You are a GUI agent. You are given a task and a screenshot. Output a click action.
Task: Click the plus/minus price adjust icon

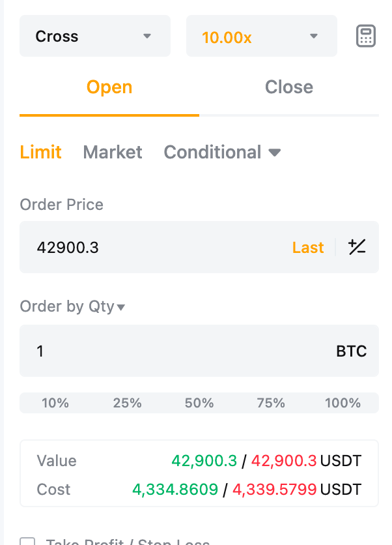pos(357,247)
